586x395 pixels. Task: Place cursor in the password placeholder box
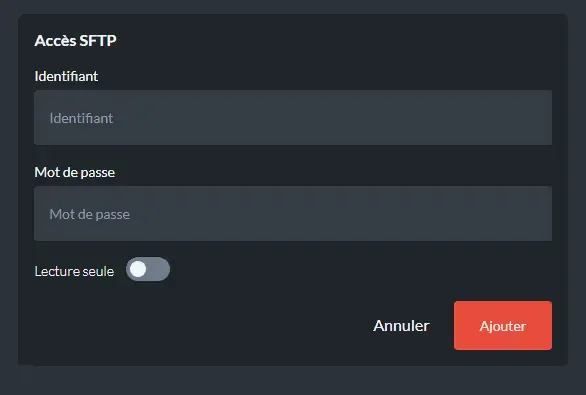coord(293,213)
